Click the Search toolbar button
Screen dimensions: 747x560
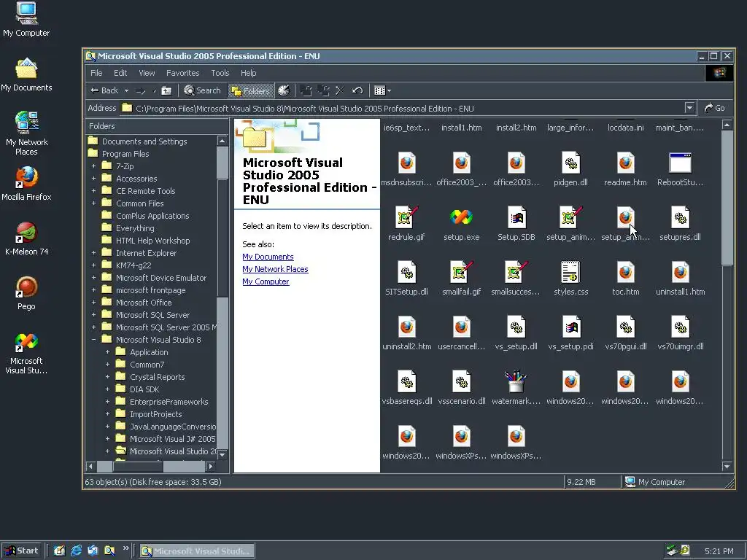(x=202, y=90)
